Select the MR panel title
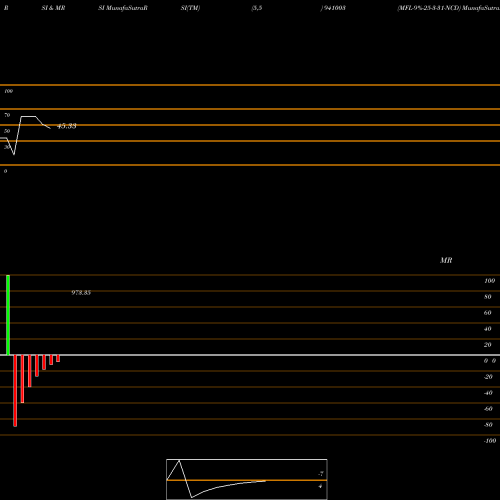 (x=446, y=260)
